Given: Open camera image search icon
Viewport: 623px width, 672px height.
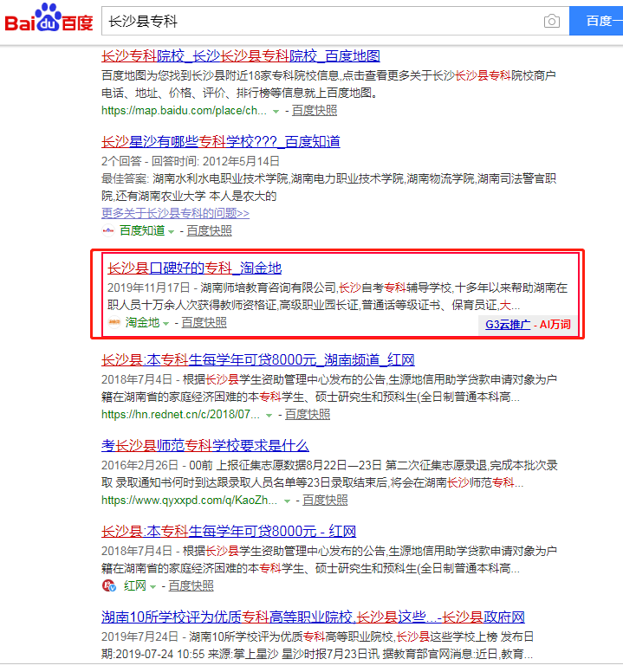Looking at the screenshot, I should point(551,21).
